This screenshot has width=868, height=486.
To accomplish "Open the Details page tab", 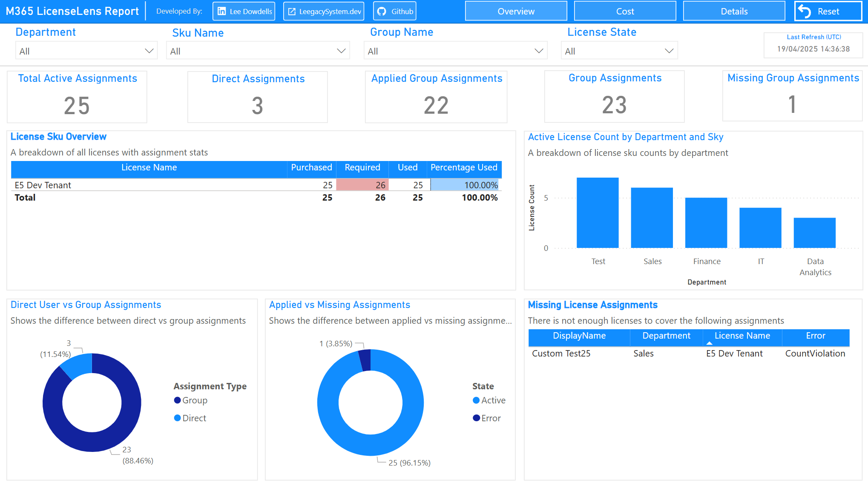I will click(734, 12).
